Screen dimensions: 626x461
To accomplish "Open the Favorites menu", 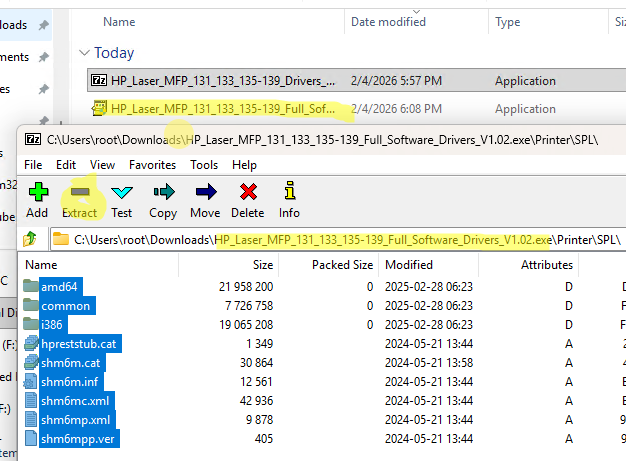I will tap(152, 164).
